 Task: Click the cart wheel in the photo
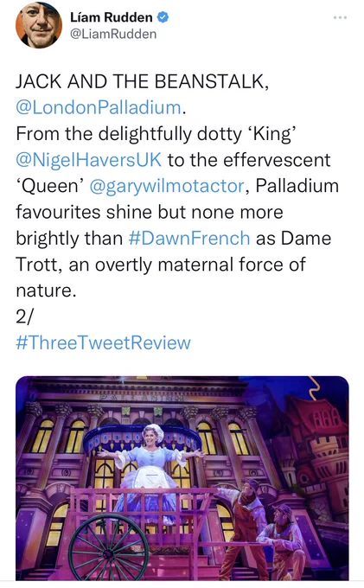108,547
